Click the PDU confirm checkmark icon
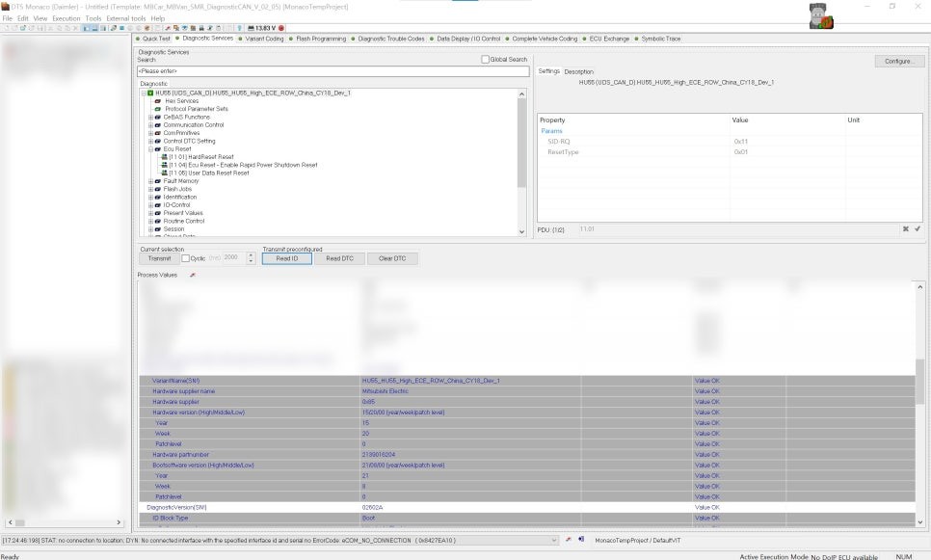Image resolution: width=931 pixels, height=560 pixels. coord(918,229)
